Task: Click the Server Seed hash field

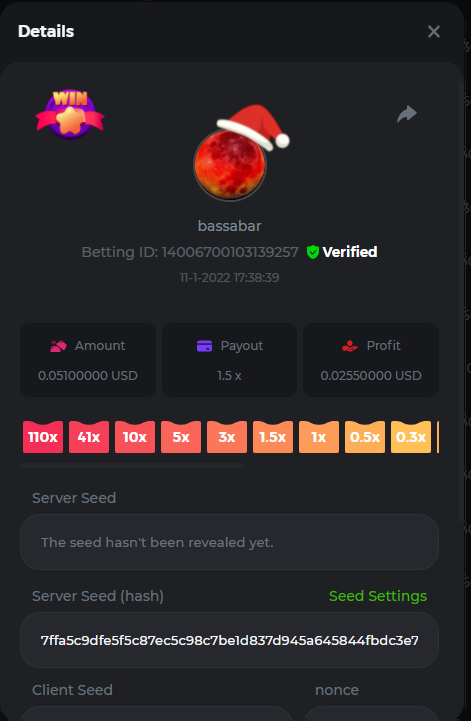Action: [x=230, y=640]
